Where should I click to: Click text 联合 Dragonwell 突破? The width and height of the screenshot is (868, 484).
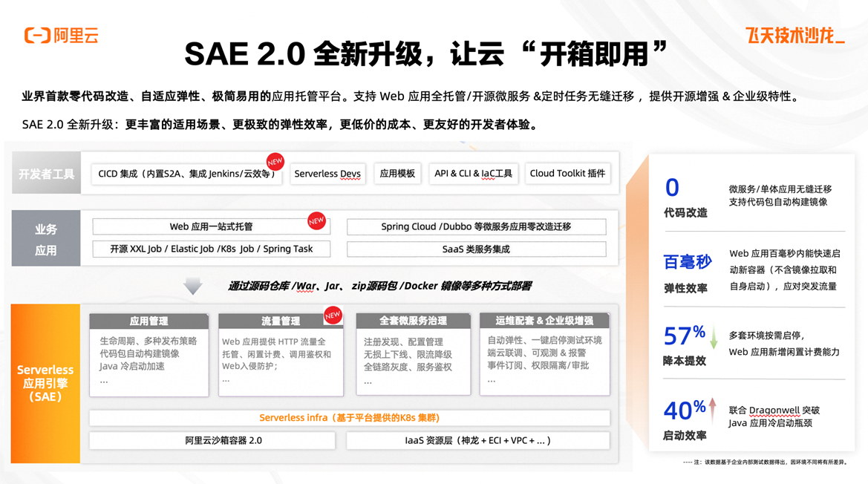pos(774,410)
